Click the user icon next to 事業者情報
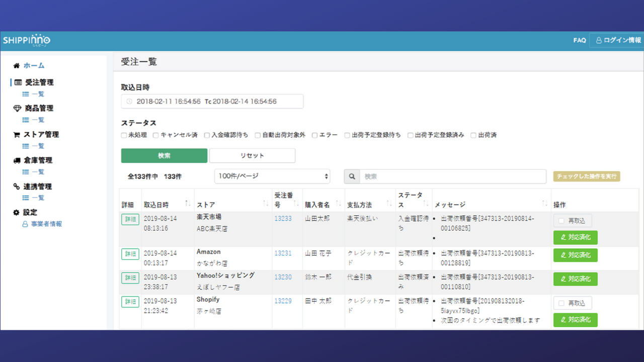 pyautogui.click(x=25, y=224)
